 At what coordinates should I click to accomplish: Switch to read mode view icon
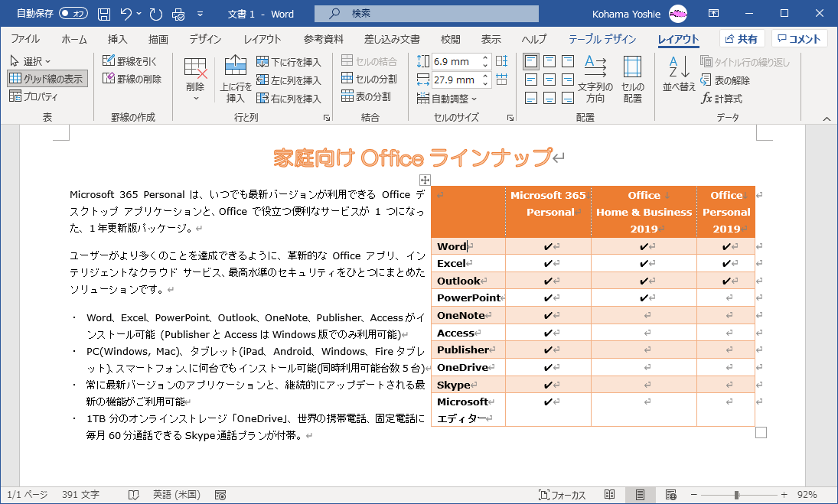click(x=609, y=495)
